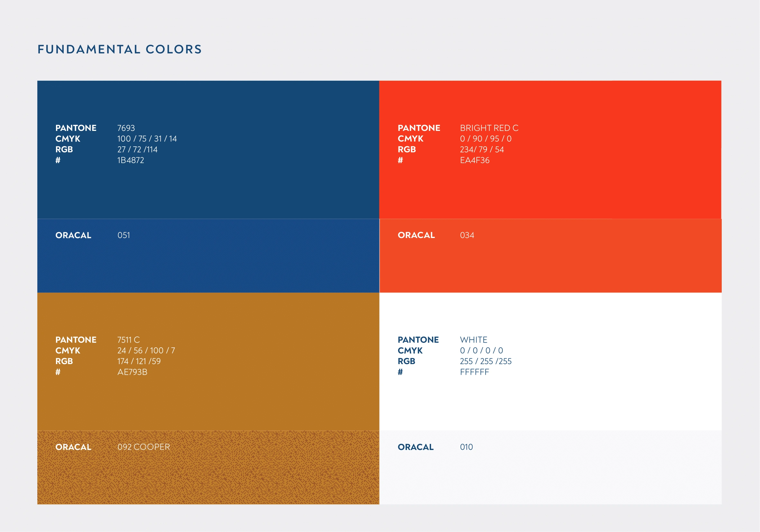
Task: Click the CMYK value 24 / 56 / 100 / 7
Action: tap(146, 351)
